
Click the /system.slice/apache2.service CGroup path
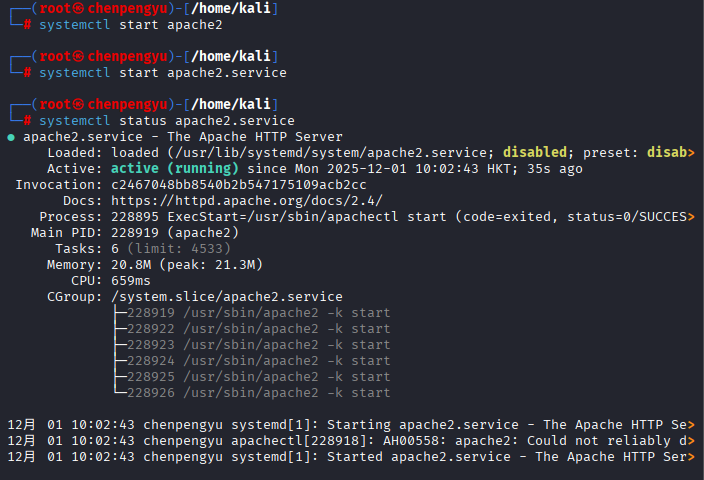(x=226, y=297)
